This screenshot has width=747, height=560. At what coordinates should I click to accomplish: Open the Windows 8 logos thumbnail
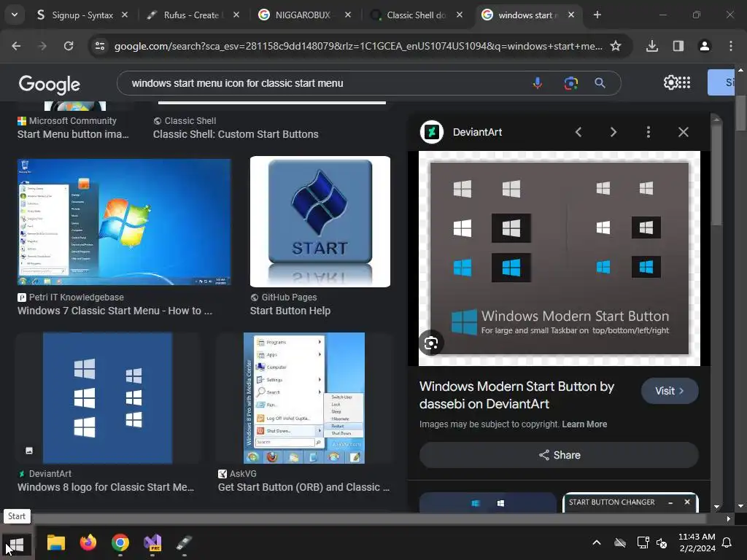tap(108, 398)
